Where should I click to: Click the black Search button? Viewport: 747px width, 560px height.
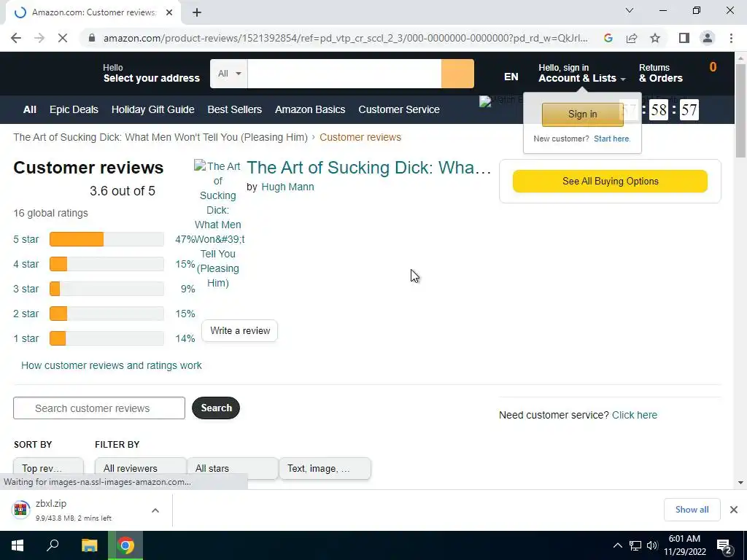click(x=216, y=408)
